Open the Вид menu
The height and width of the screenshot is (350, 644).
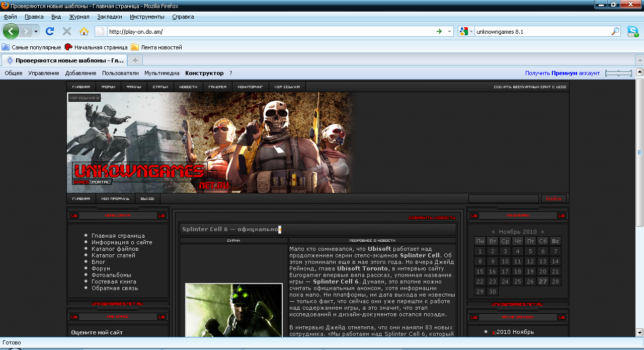[x=56, y=17]
